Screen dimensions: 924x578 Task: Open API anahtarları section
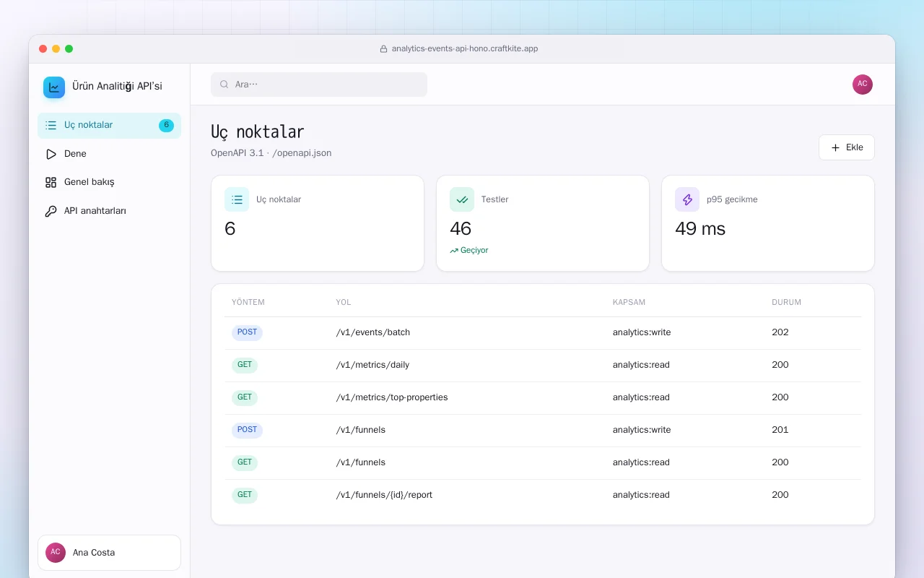click(x=109, y=211)
